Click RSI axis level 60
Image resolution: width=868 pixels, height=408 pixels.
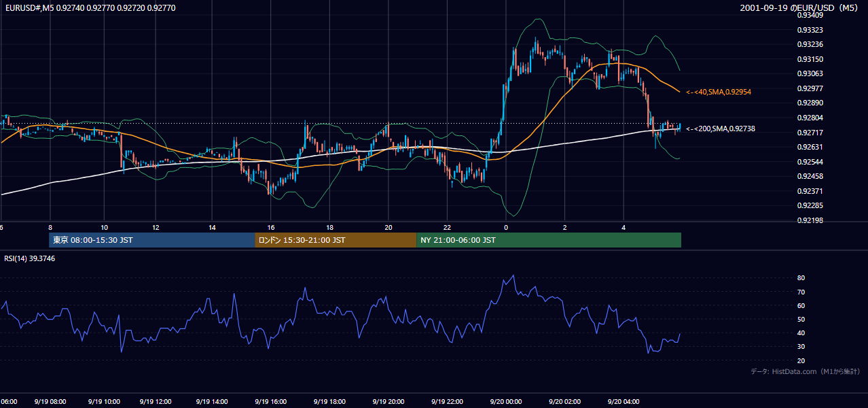click(801, 305)
